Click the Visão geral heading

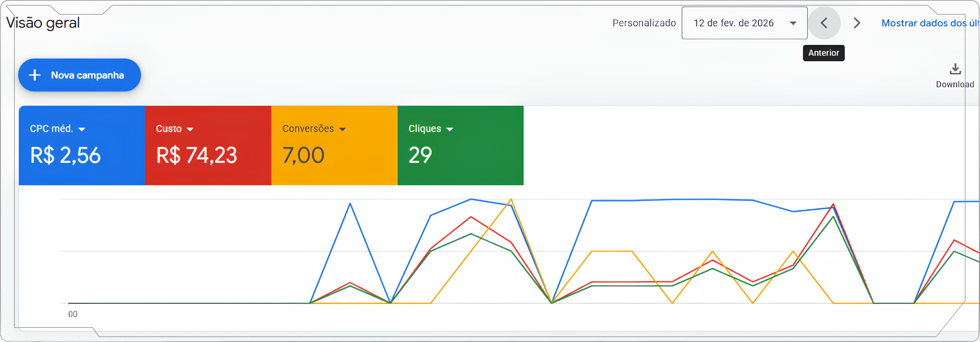(x=43, y=23)
